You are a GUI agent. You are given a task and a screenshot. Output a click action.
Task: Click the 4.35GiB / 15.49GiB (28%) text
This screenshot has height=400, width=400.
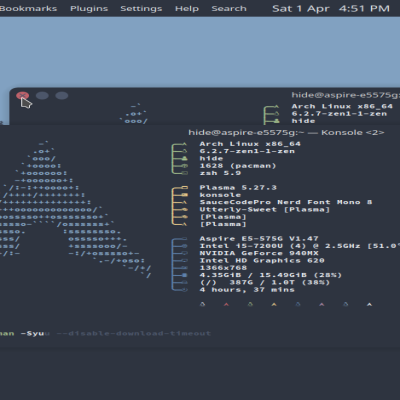tap(271, 275)
